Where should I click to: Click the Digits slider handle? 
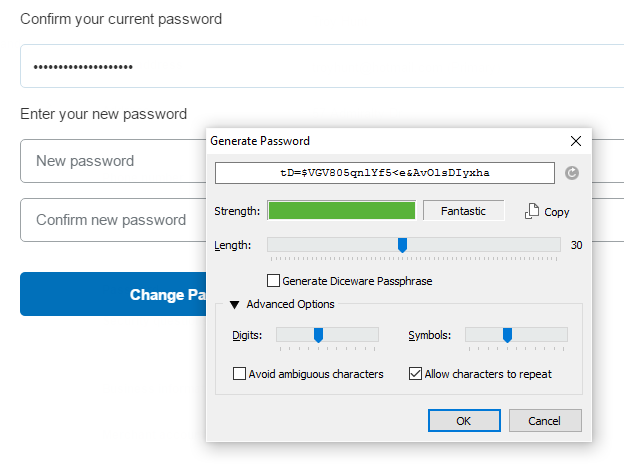[x=318, y=335]
